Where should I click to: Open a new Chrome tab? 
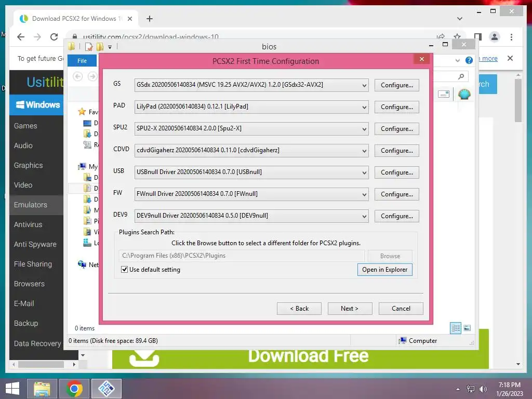(149, 19)
